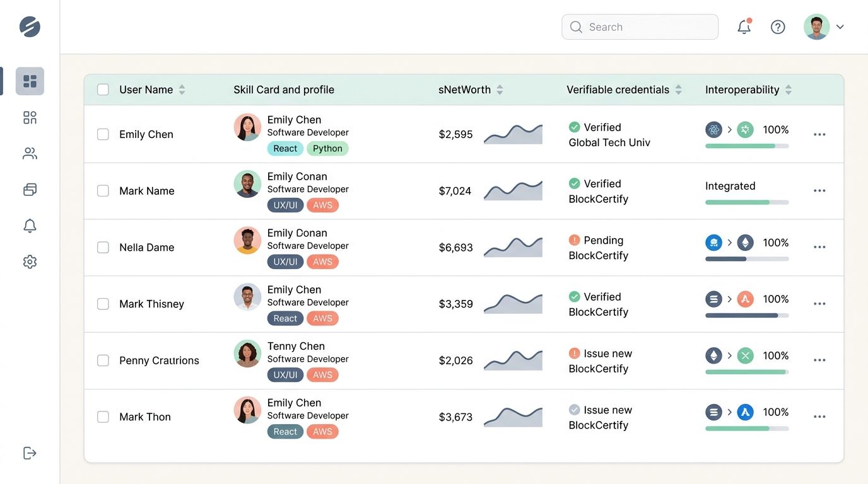Click Emily Donan profile avatar

(247, 240)
